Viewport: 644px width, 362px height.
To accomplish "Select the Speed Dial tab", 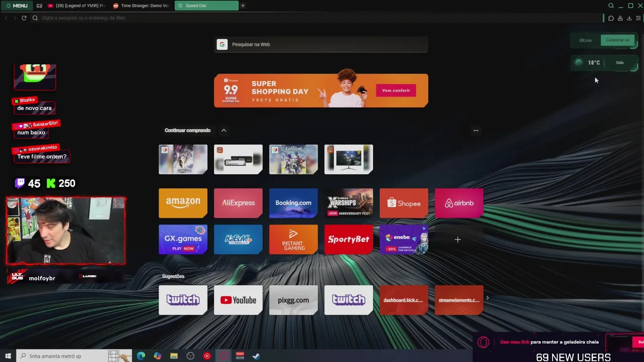I will pyautogui.click(x=206, y=6).
